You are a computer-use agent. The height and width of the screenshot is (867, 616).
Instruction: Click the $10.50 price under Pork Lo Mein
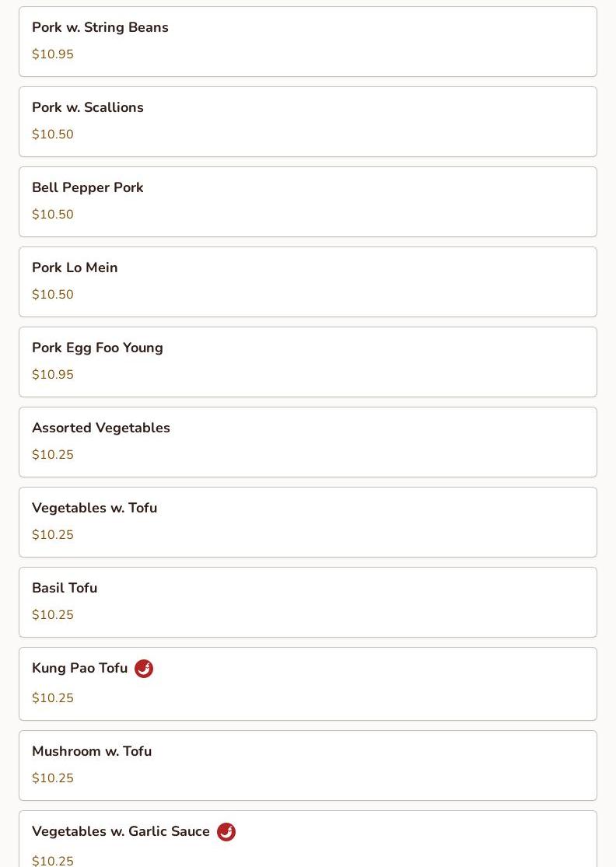tap(53, 294)
